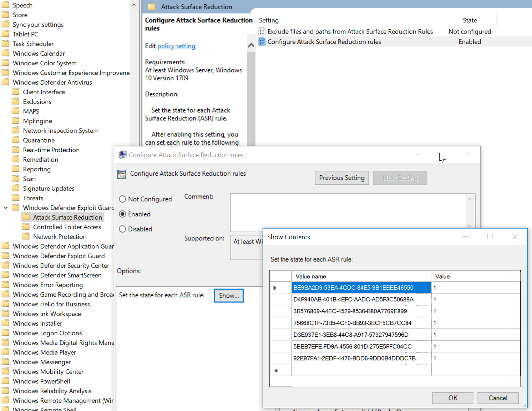The image size is (532, 411).
Task: Select the Disabled radio button
Action: point(122,229)
